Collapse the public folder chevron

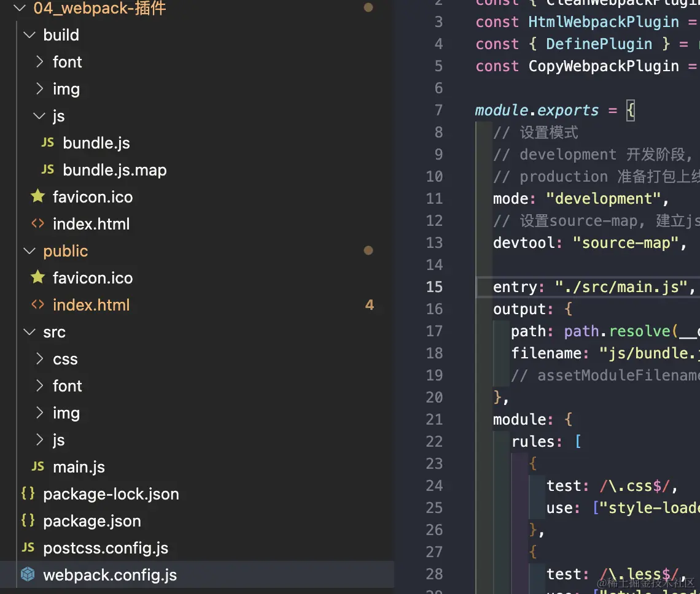pos(29,251)
